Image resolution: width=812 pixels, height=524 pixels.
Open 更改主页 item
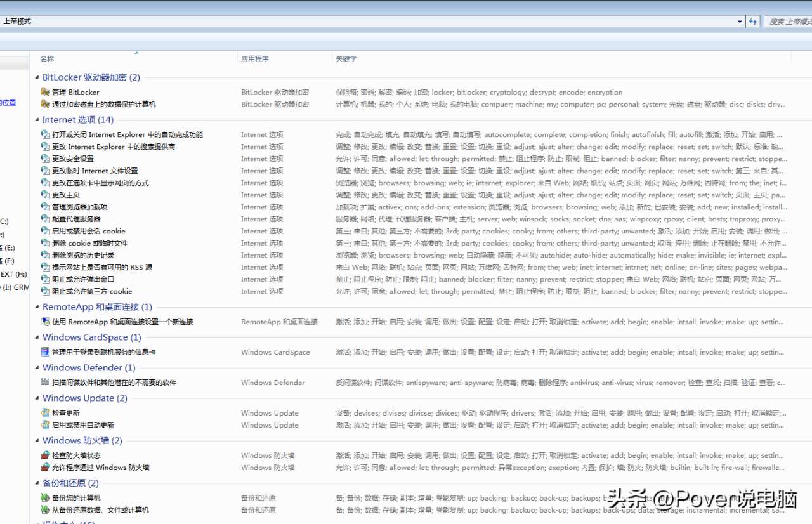point(66,195)
